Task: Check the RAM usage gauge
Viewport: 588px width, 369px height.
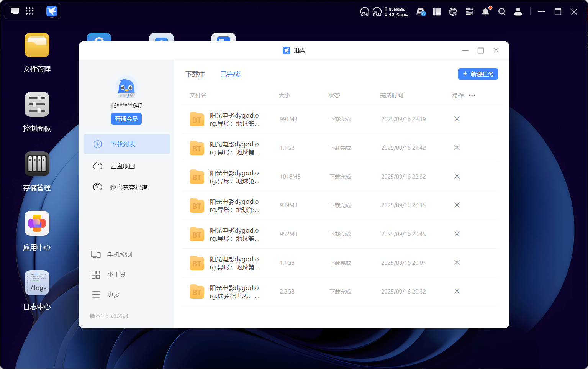Action: [377, 12]
